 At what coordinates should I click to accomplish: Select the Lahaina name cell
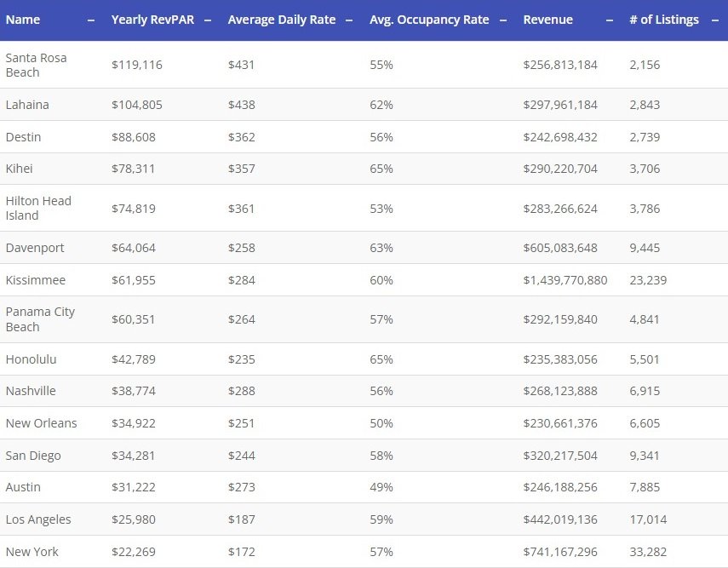click(27, 105)
